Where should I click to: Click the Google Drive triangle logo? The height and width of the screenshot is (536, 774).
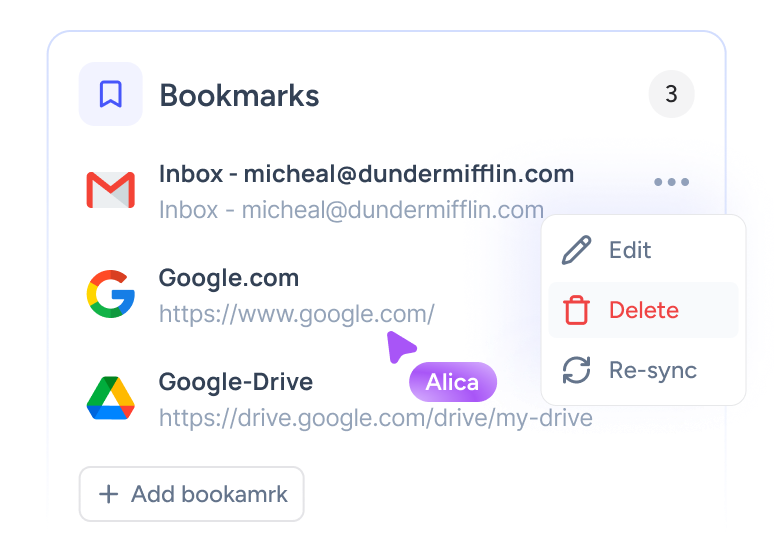(x=111, y=398)
